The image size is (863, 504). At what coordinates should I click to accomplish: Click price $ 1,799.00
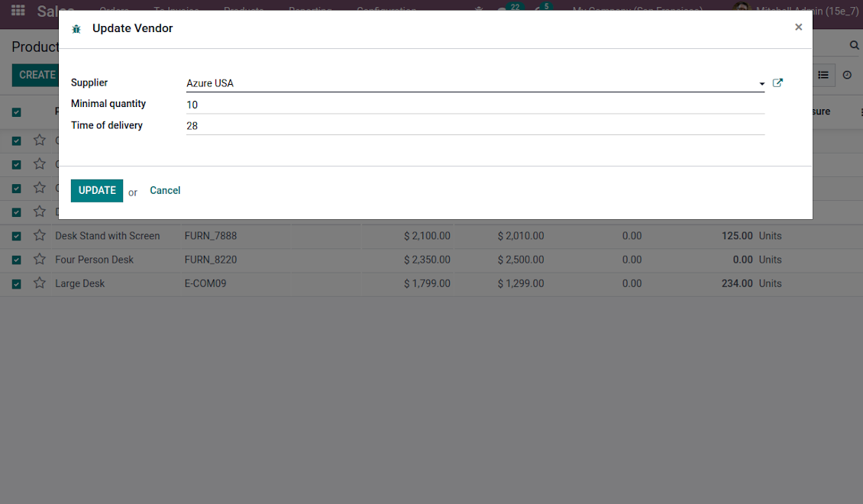pyautogui.click(x=427, y=283)
